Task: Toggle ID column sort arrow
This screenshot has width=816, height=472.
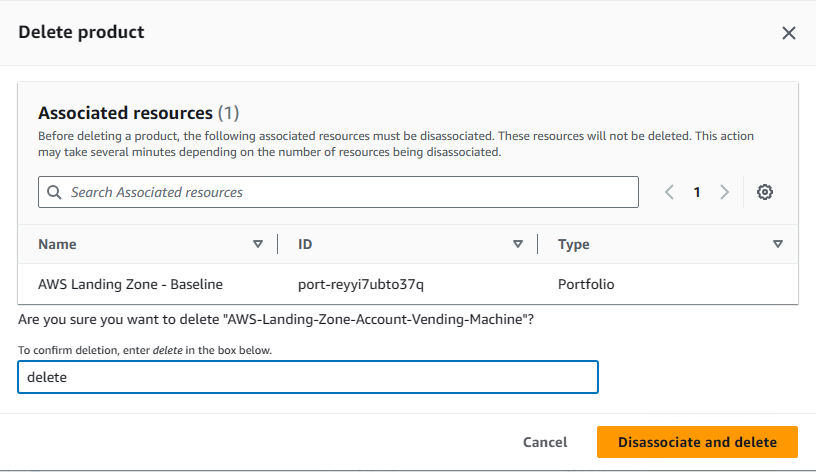Action: [518, 244]
